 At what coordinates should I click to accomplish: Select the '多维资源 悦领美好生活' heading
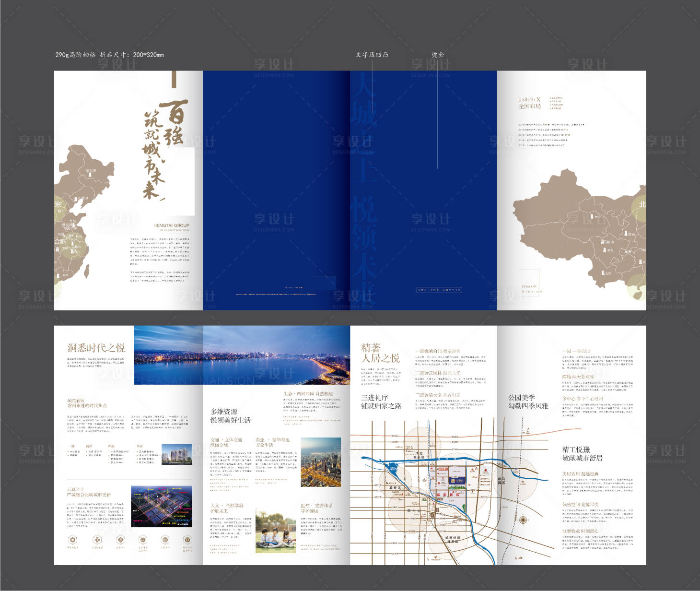(230, 416)
